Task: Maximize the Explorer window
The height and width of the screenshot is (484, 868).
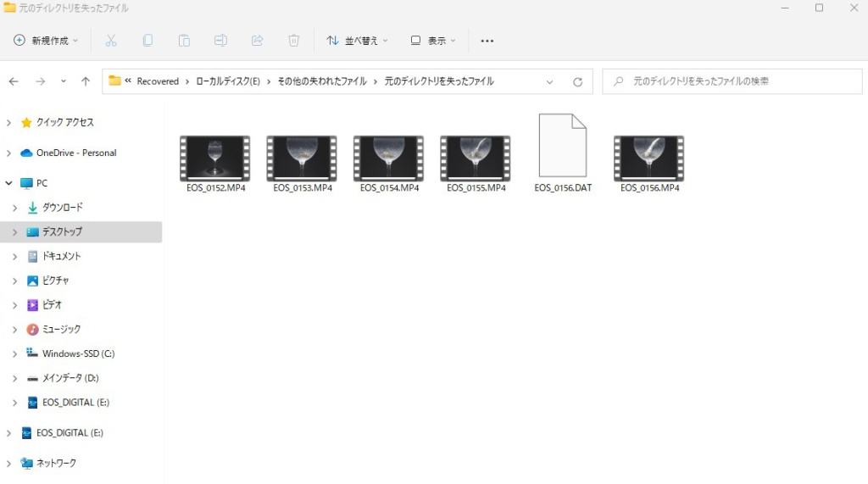Action: tap(820, 8)
